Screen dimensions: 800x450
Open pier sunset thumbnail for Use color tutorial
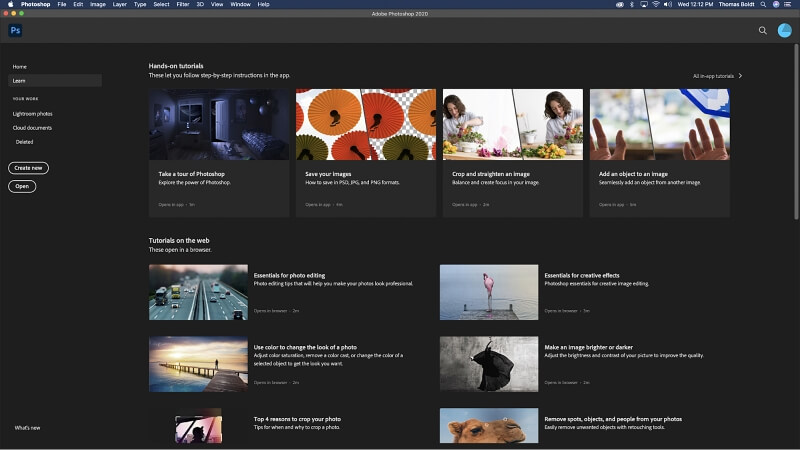198,364
